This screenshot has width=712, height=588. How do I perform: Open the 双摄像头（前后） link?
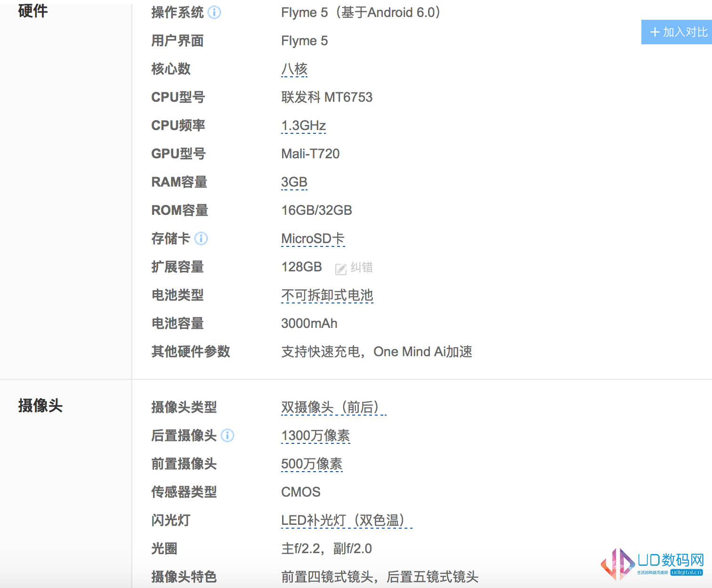[x=334, y=407]
